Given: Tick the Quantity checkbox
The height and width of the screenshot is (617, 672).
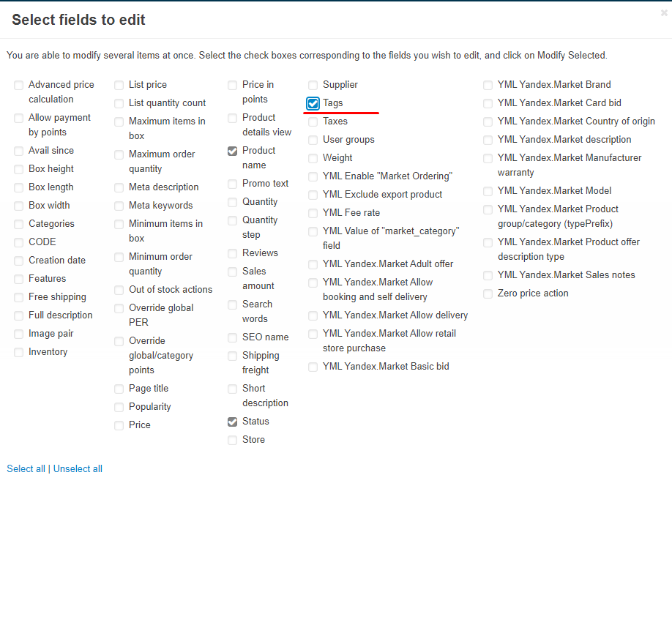Looking at the screenshot, I should coord(232,202).
